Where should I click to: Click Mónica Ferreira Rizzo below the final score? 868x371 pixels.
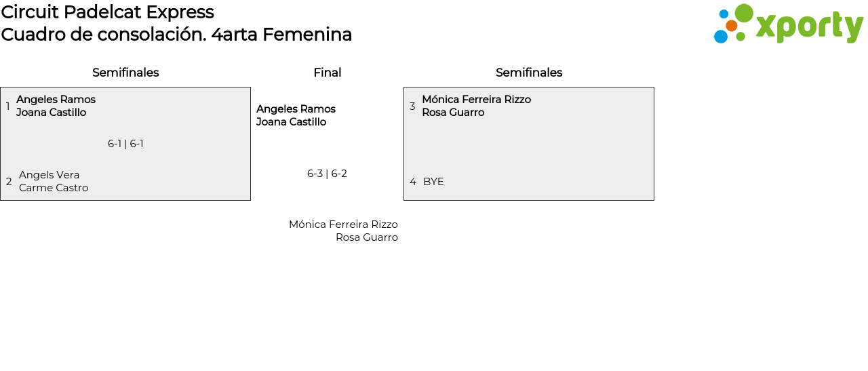(343, 224)
